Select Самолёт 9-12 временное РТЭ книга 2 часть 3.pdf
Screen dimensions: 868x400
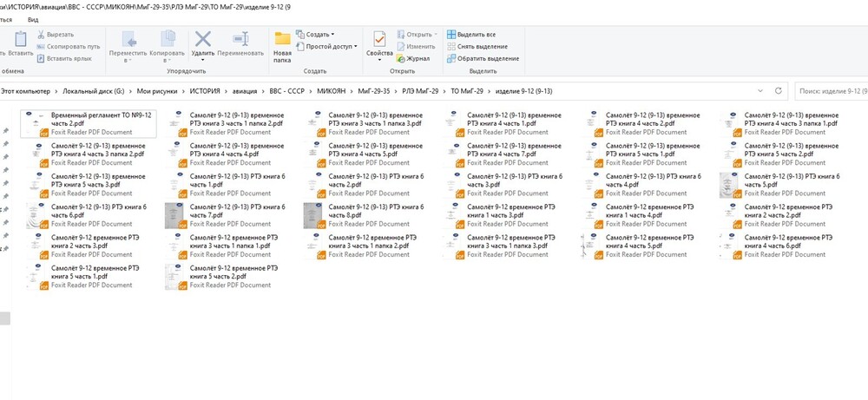pos(89,246)
